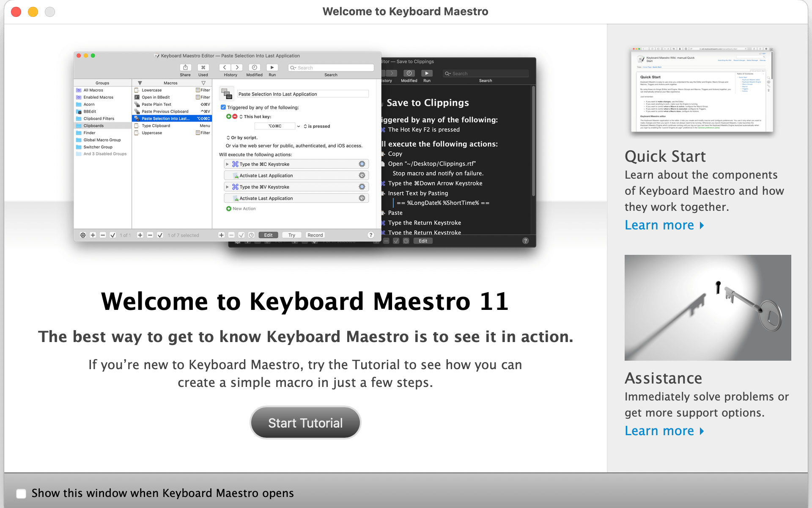812x508 pixels.
Task: Minimize the welcome window with yellow button
Action: 33,12
